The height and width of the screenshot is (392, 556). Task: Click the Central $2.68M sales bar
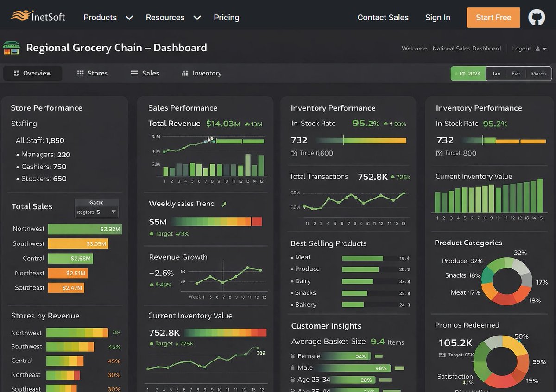[x=71, y=258]
